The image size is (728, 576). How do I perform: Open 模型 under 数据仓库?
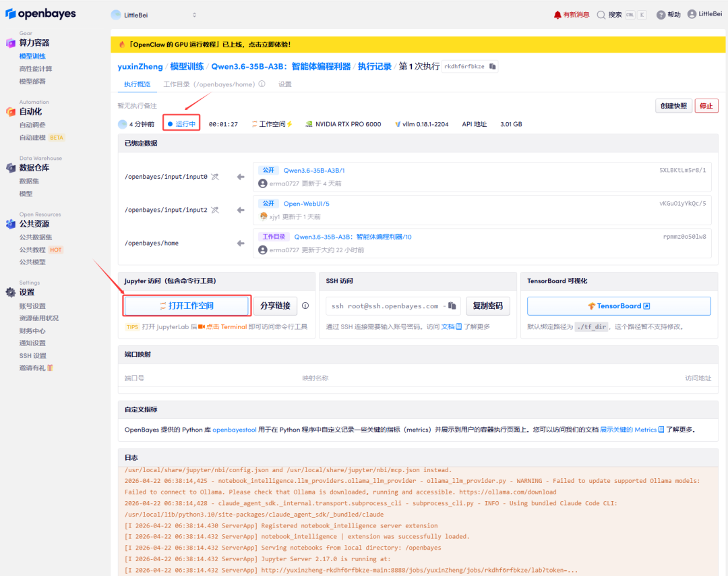pyautogui.click(x=26, y=194)
